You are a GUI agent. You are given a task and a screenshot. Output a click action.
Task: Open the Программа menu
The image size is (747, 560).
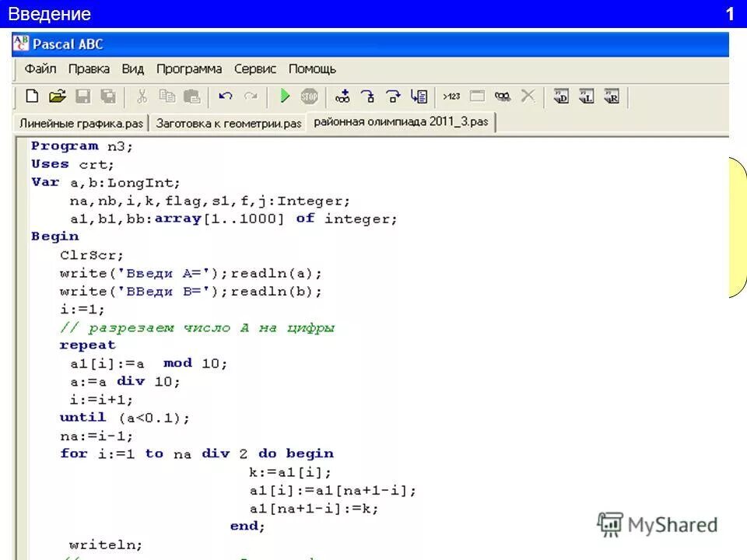(x=189, y=69)
